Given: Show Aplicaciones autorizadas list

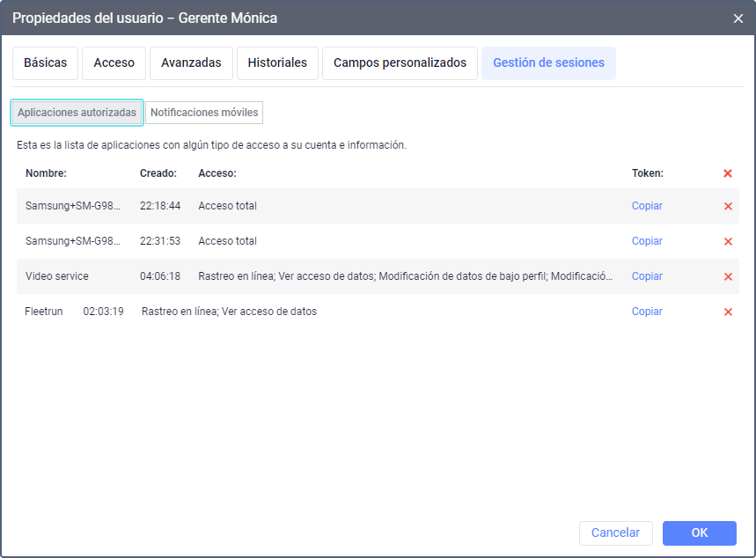Looking at the screenshot, I should tap(77, 113).
